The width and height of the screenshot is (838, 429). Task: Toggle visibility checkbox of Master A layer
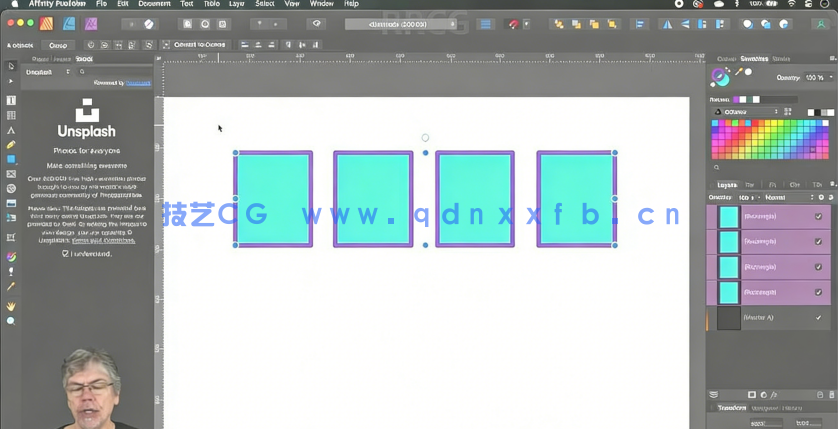point(818,317)
